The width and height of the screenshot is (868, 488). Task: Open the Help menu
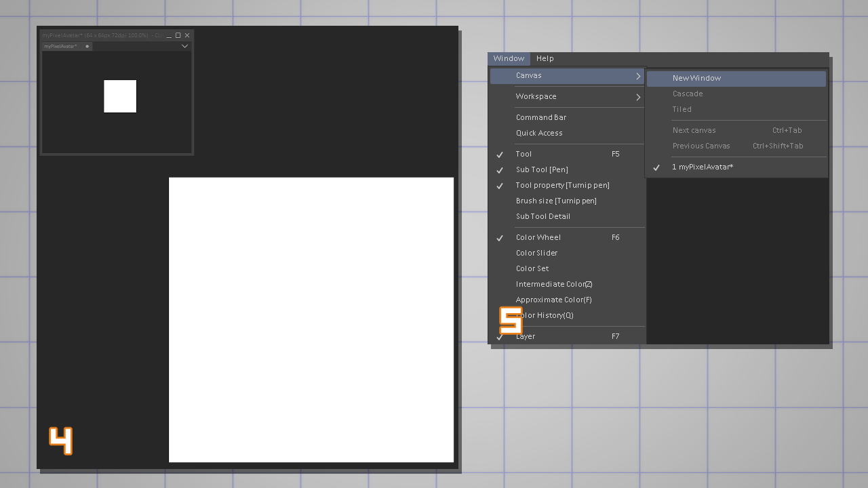click(x=545, y=58)
